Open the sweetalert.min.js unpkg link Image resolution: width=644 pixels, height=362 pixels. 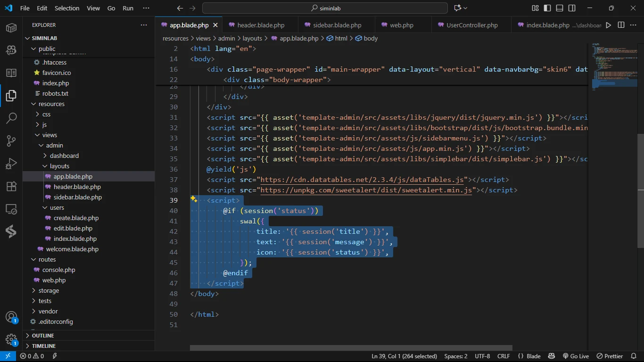tap(366, 190)
